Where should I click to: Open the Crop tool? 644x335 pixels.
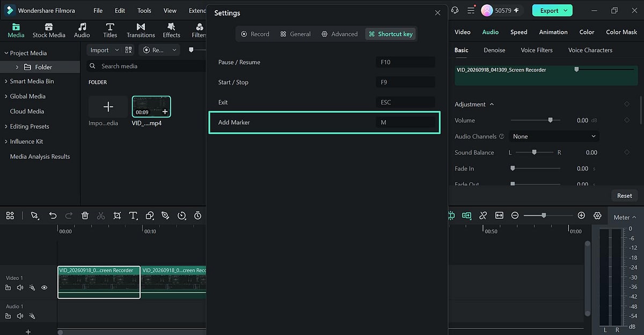[x=117, y=215]
